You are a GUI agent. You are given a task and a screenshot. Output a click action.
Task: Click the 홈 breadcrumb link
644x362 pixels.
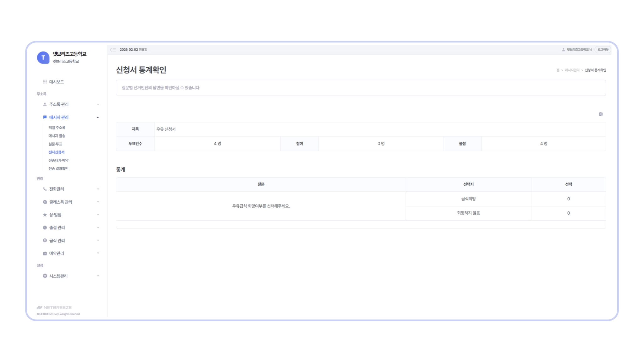click(x=558, y=70)
